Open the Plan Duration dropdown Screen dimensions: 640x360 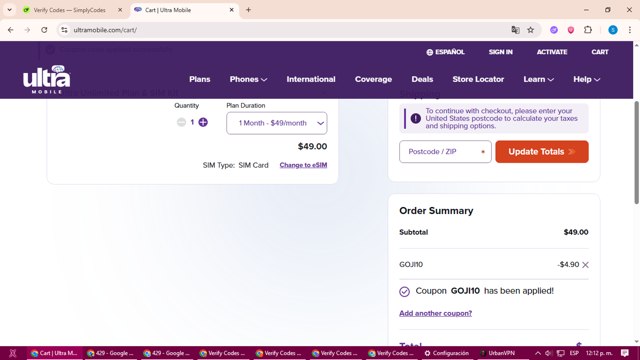(x=277, y=123)
